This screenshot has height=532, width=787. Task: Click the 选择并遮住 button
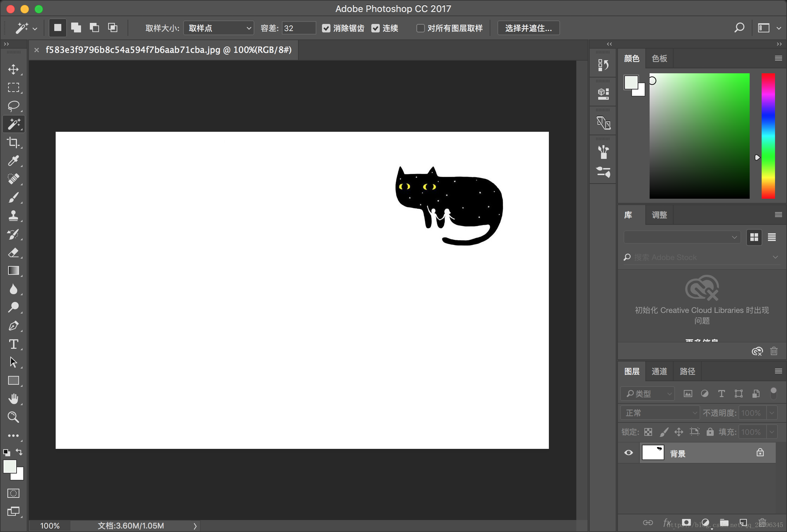(528, 28)
